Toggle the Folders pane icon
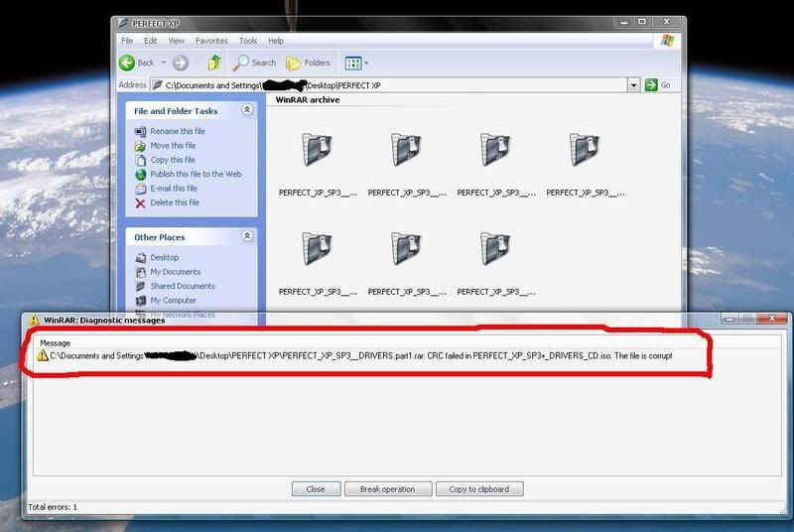794x532 pixels. coord(293,64)
